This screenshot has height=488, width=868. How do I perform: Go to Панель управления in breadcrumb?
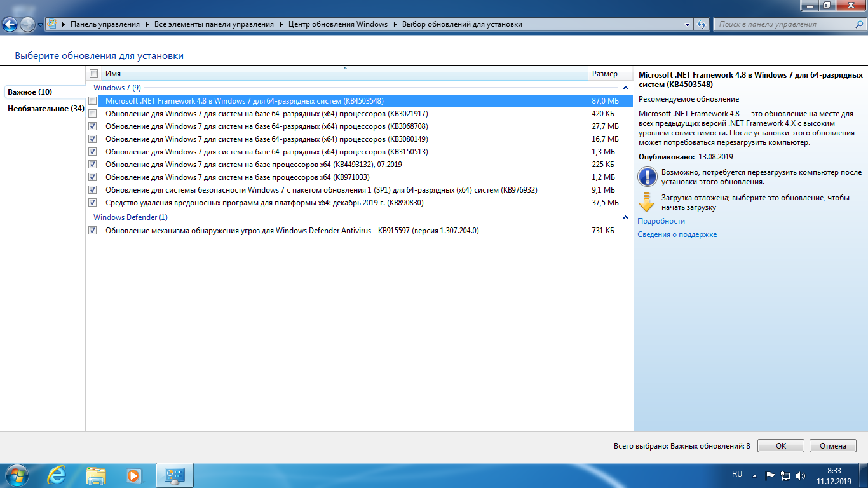coord(105,24)
